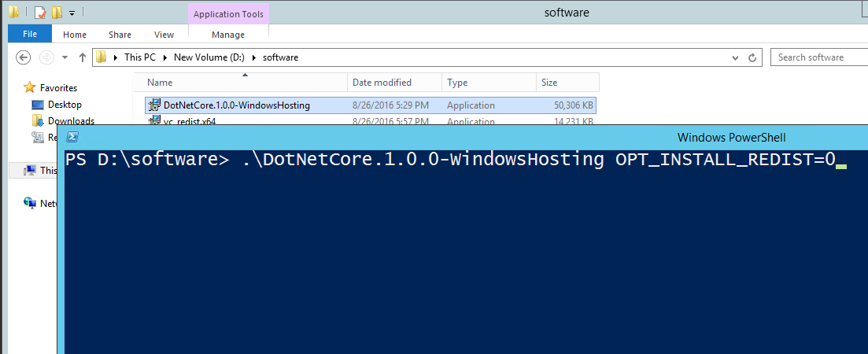Click the PowerShell command line text
This screenshot has height=354, width=868.
pos(449,160)
